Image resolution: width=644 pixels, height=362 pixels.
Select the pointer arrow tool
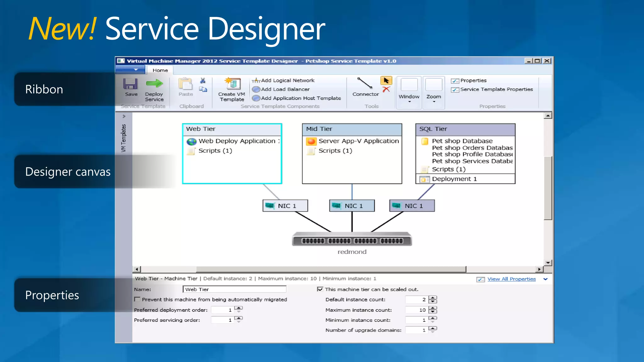[x=386, y=81]
